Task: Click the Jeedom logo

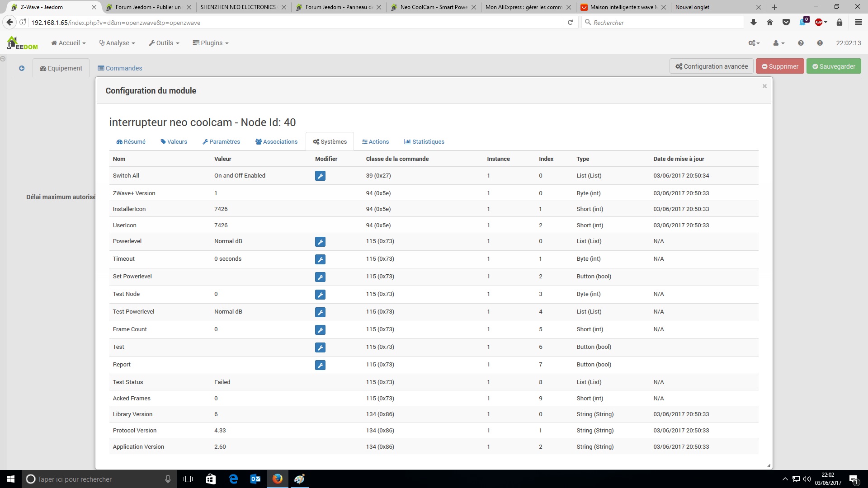Action: [x=22, y=43]
